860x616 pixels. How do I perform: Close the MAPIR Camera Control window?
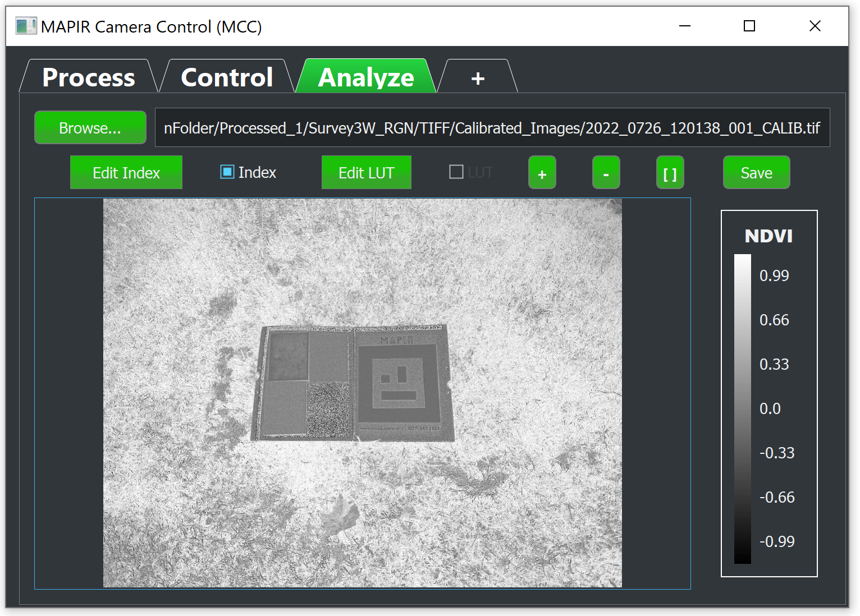point(815,26)
